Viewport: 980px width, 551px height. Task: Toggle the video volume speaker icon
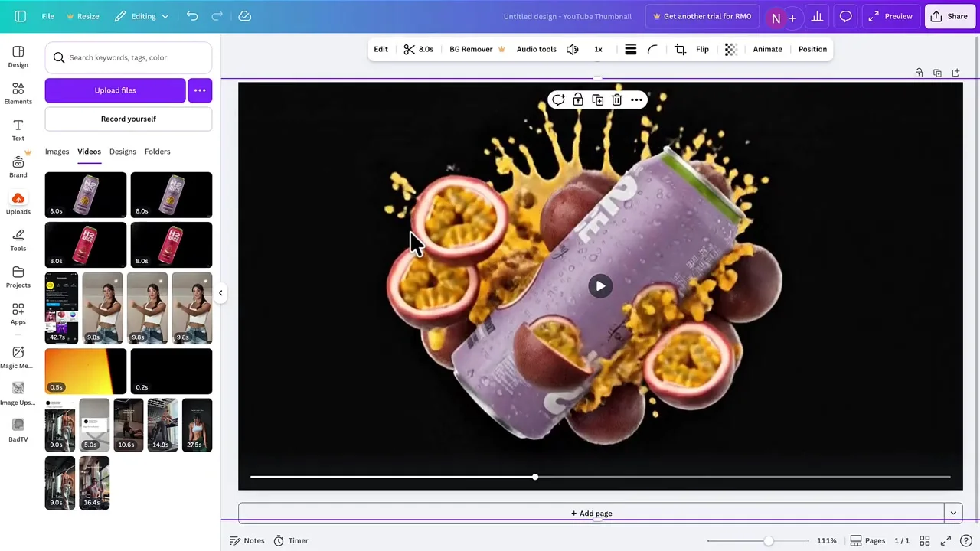point(572,49)
